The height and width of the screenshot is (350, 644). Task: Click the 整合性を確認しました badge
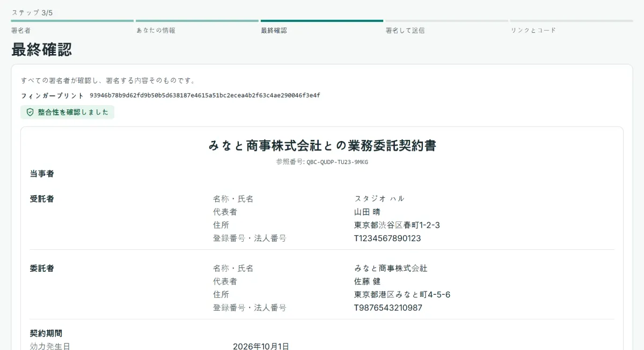coord(68,112)
